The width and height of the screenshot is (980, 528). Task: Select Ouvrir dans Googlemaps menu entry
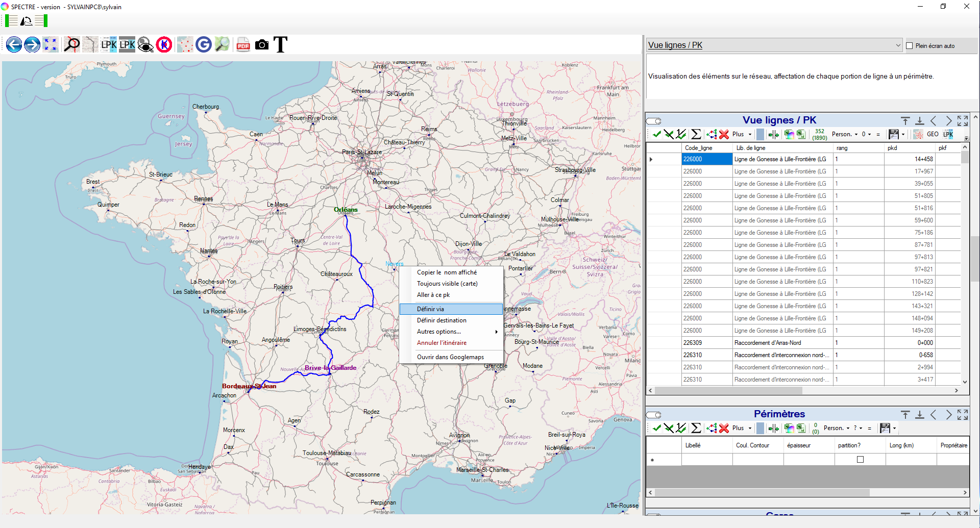(x=450, y=357)
